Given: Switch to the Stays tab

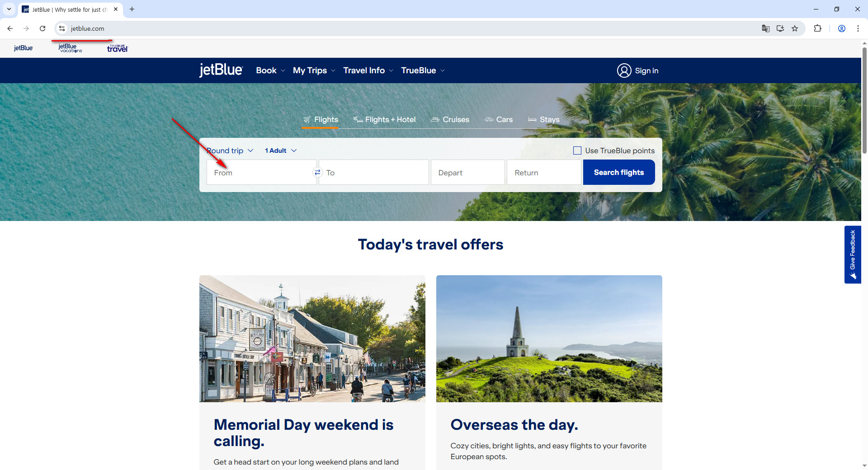Looking at the screenshot, I should [x=544, y=119].
